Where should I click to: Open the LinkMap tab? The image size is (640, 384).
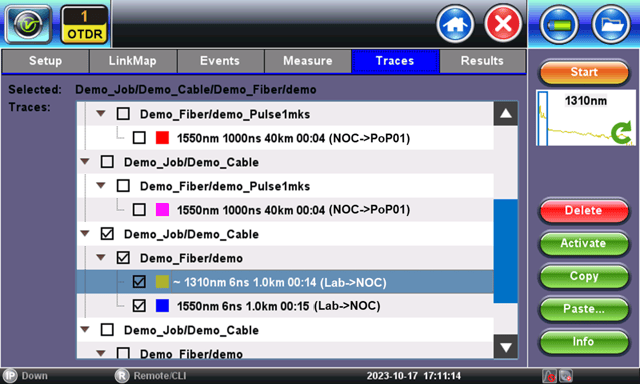(x=133, y=61)
